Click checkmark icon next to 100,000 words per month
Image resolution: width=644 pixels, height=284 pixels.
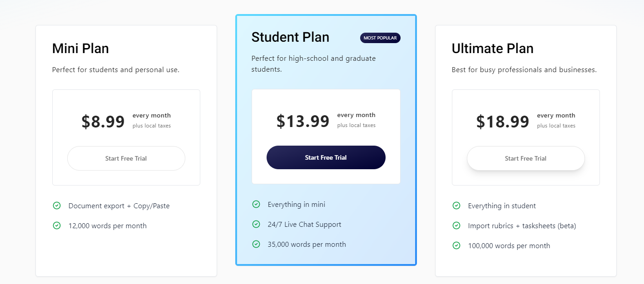(456, 245)
